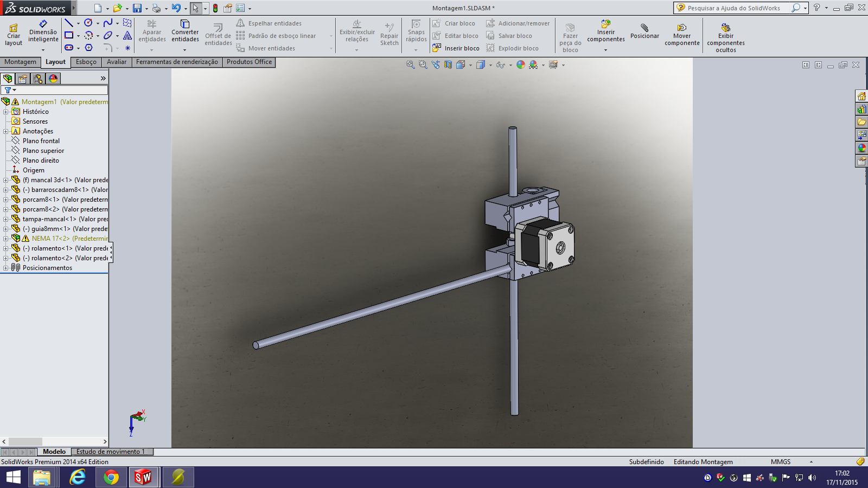
Task: Open Internet Explorer from taskbar
Action: click(78, 478)
